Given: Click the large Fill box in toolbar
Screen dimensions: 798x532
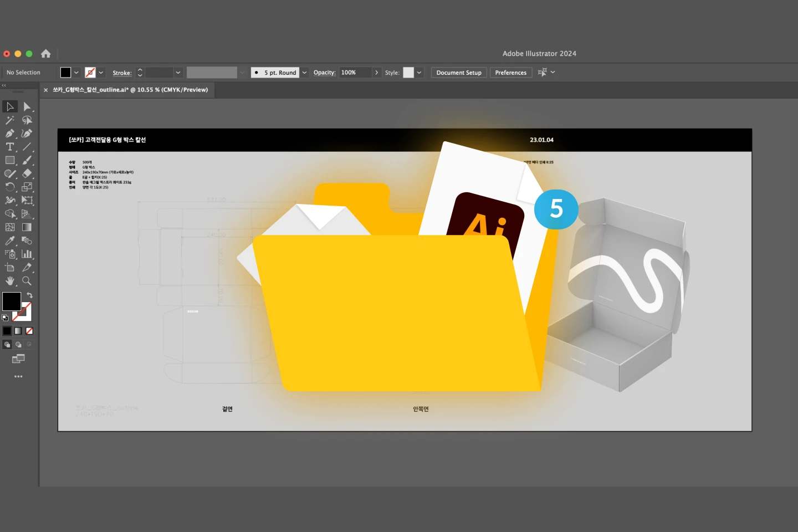Looking at the screenshot, I should 12,301.
